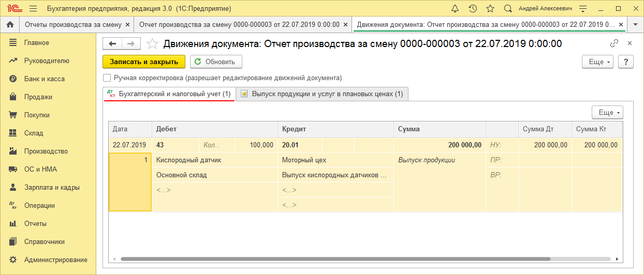644x275 pixels.
Task: Go to the home start page tab
Action: pyautogui.click(x=9, y=25)
